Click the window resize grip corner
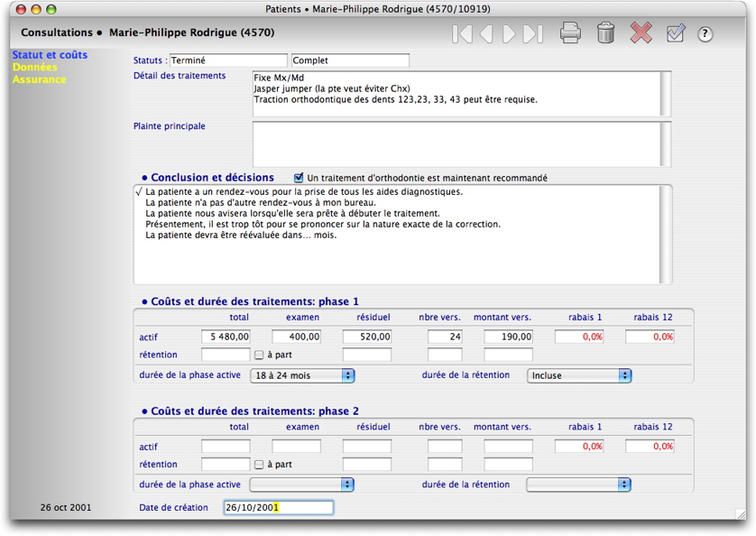 point(740,513)
